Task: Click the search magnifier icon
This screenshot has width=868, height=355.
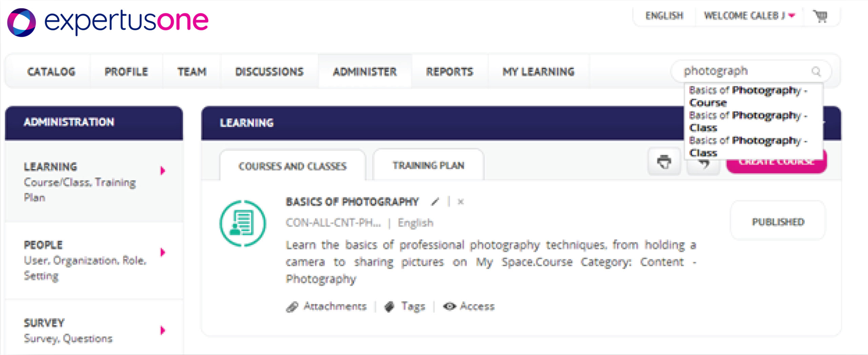Action: tap(816, 71)
